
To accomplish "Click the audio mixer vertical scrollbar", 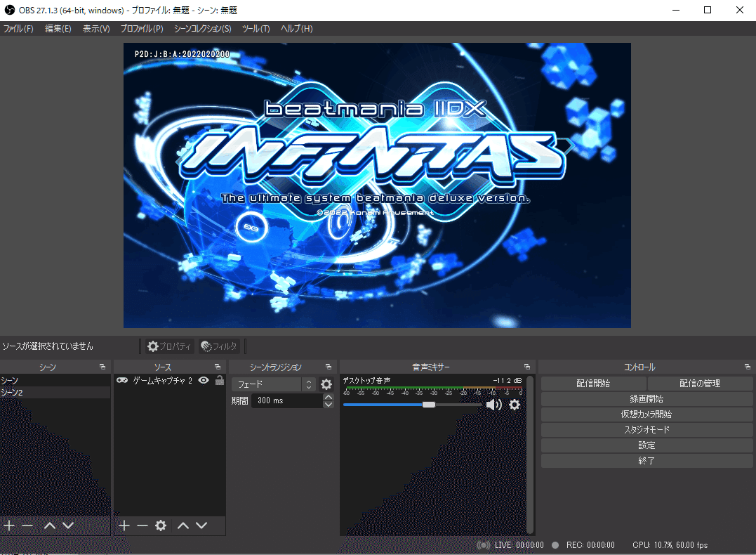I will pyautogui.click(x=530, y=454).
